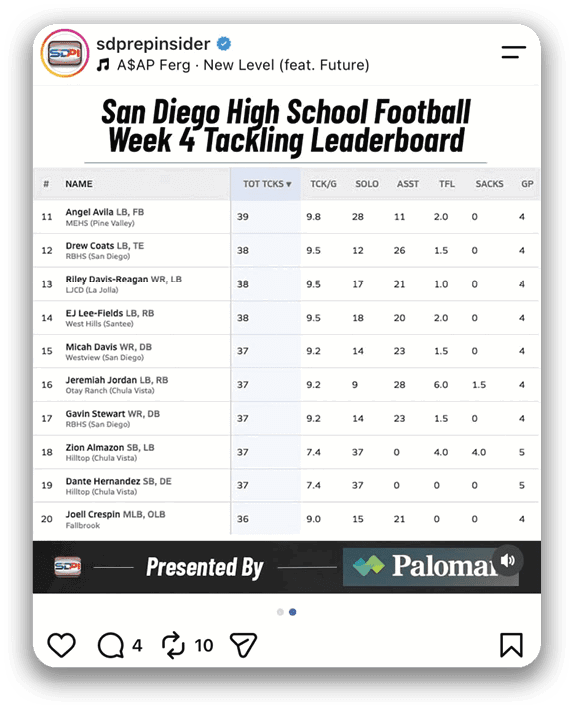This screenshot has height=709, width=574.
Task: Select the Angel Avila table row
Action: coord(286,217)
